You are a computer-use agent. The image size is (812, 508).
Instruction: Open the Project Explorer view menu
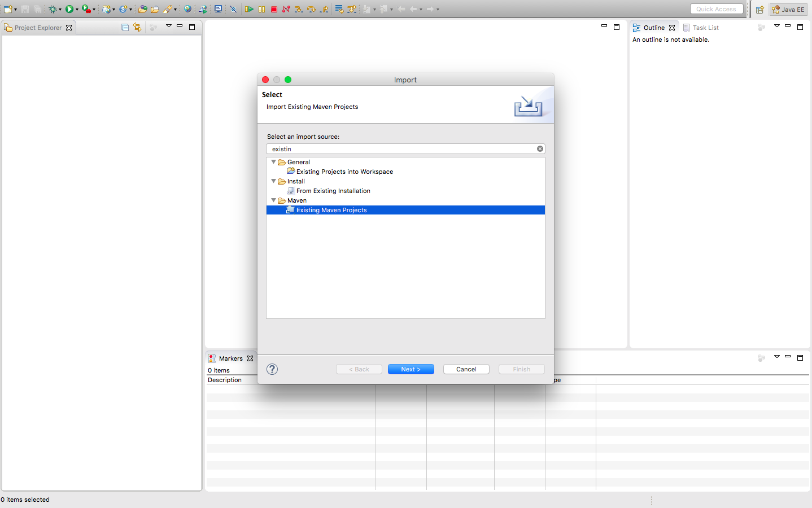tap(168, 26)
